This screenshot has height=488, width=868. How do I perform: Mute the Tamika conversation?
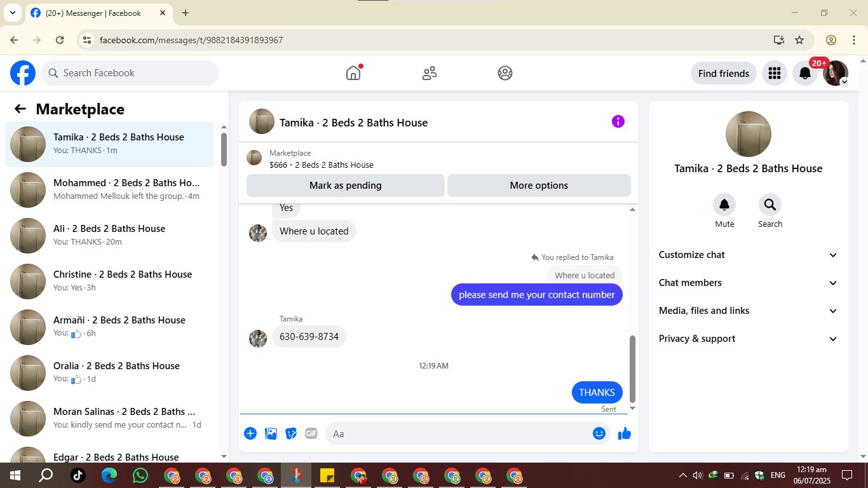click(x=724, y=205)
